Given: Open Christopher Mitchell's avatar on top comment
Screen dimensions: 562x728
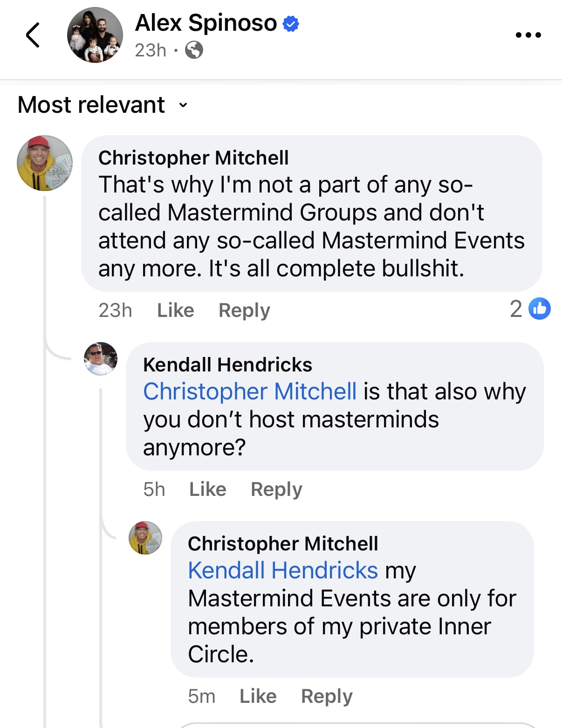Looking at the screenshot, I should (45, 163).
